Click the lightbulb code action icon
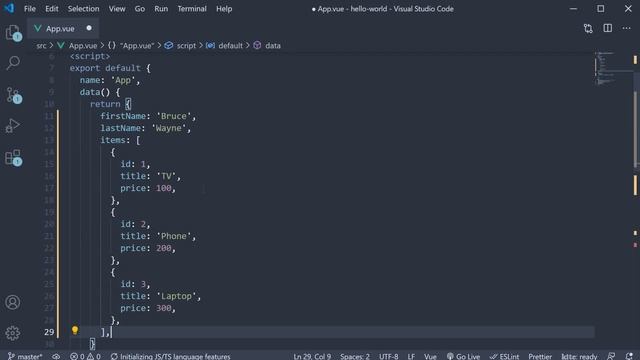This screenshot has height=360, width=640. pyautogui.click(x=75, y=330)
